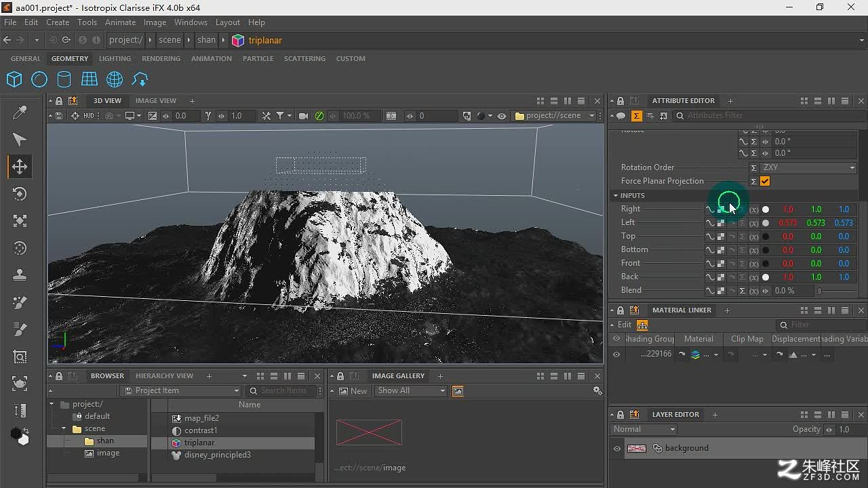Switch to the Lighting shelf tab
The image size is (868, 488).
(x=115, y=59)
